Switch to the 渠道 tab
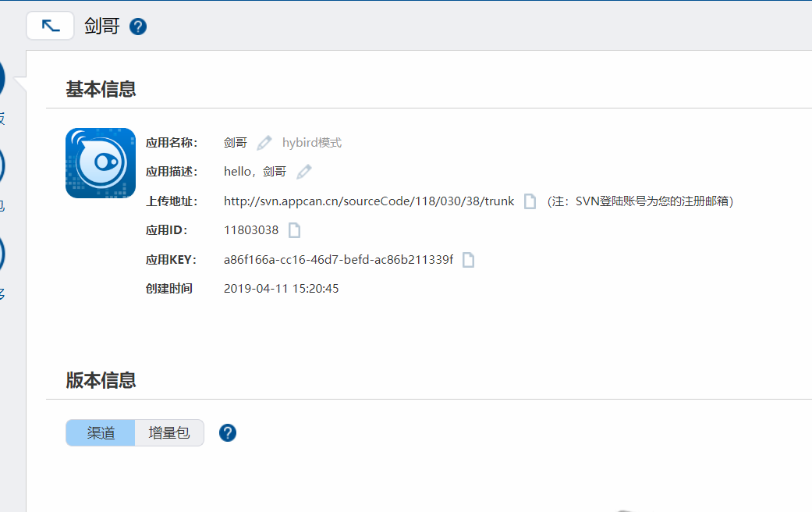Screen dimensions: 812x512 pos(101,433)
